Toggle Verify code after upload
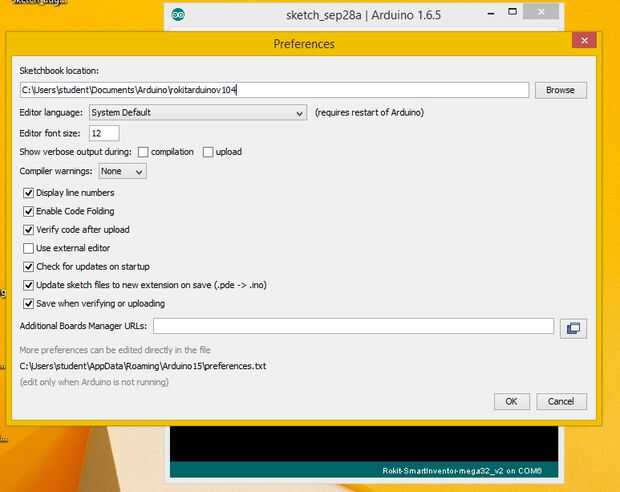The height and width of the screenshot is (492, 620). 28,230
